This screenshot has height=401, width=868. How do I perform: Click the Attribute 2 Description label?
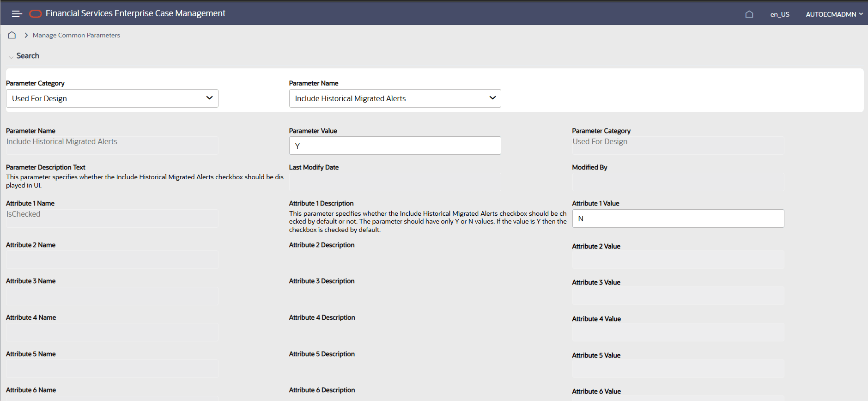[322, 245]
